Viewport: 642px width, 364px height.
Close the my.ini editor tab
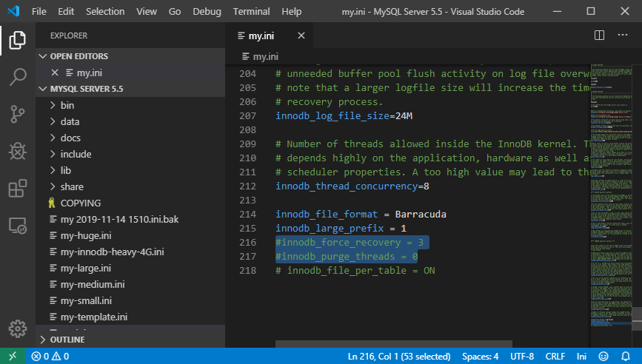point(301,36)
